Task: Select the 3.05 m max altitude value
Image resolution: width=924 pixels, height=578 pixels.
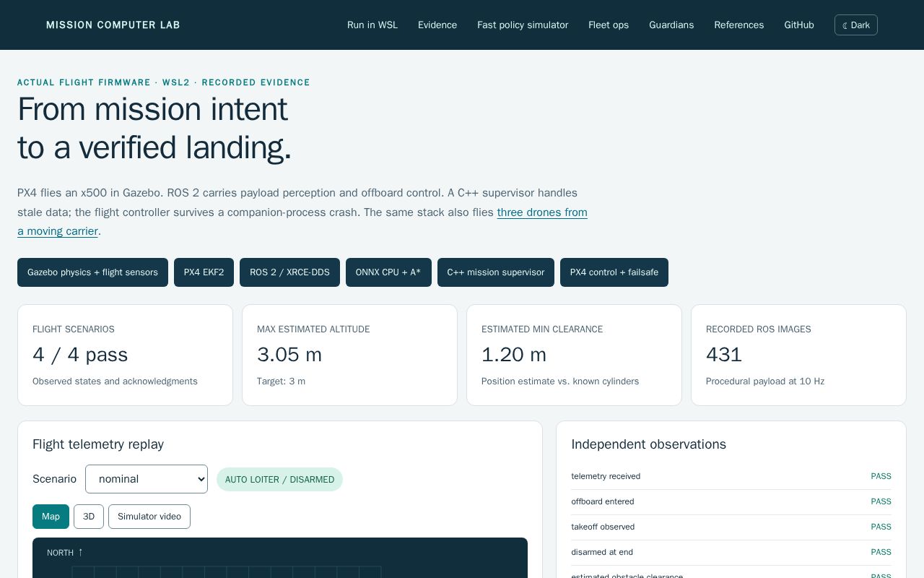Action: (x=289, y=355)
